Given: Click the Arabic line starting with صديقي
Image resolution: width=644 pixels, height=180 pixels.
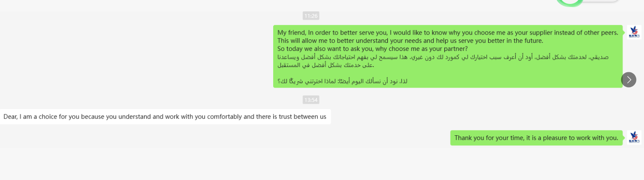Looking at the screenshot, I should click(x=443, y=57).
